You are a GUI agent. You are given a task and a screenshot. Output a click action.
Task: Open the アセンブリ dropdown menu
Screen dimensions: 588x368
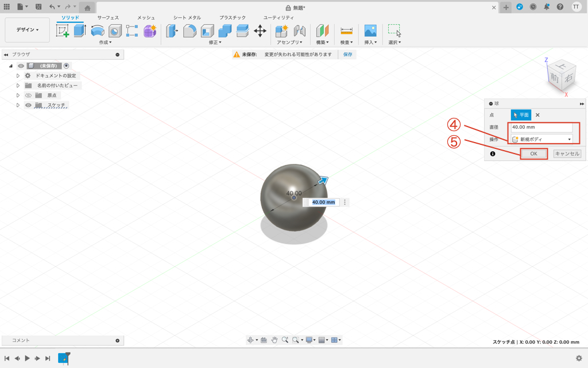(x=289, y=43)
